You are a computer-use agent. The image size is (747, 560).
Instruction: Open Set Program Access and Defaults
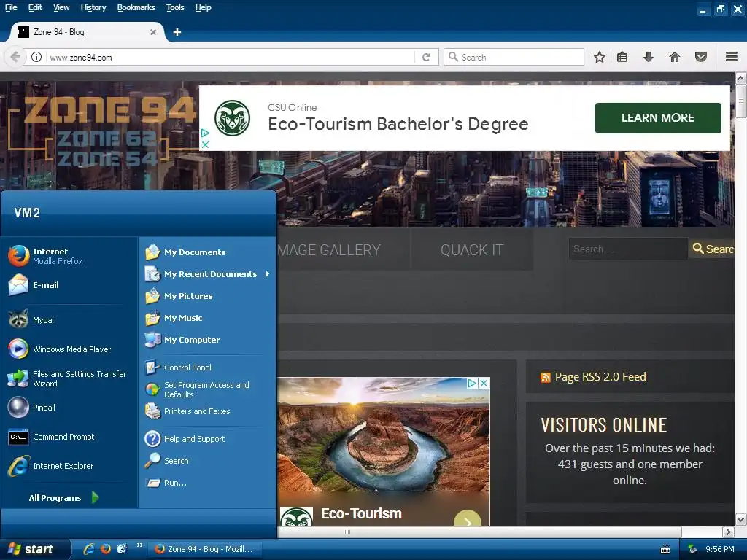pos(207,389)
